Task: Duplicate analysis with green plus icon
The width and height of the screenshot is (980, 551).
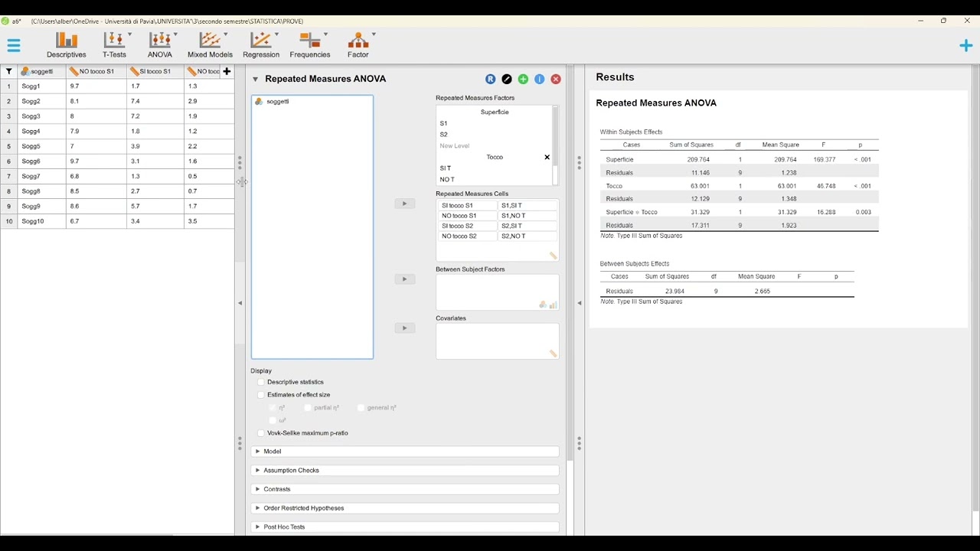Action: 523,79
